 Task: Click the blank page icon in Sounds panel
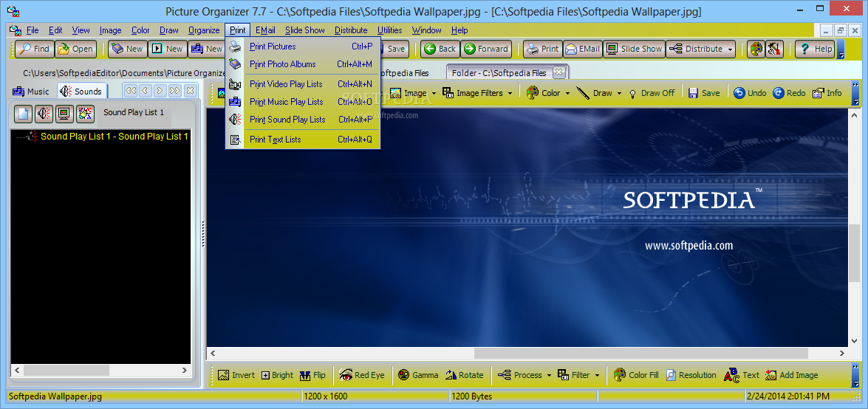click(x=23, y=114)
